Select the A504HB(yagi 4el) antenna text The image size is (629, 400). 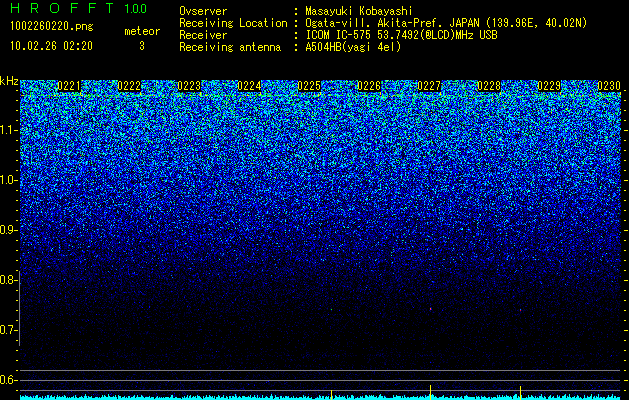click(x=353, y=47)
